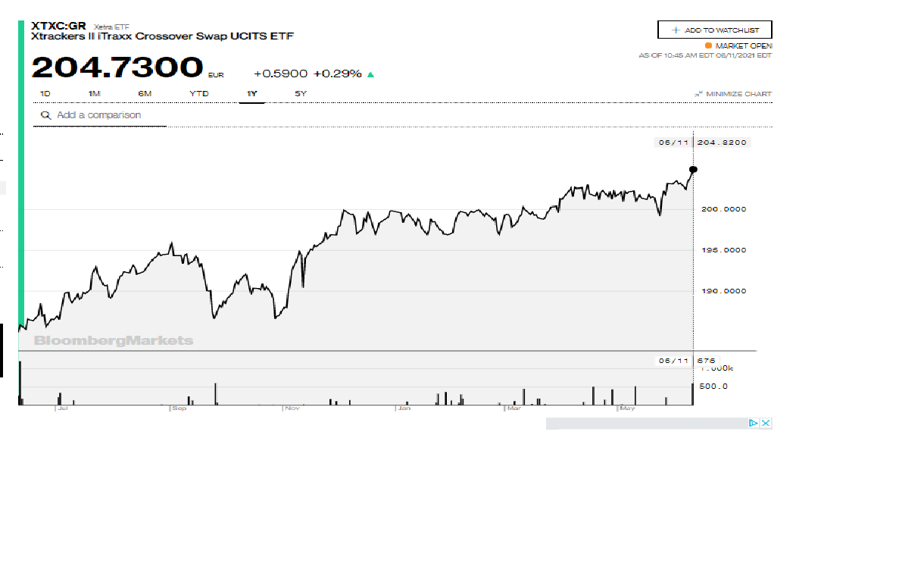924x576 pixels.
Task: Select the 1D time range tab
Action: coord(45,94)
